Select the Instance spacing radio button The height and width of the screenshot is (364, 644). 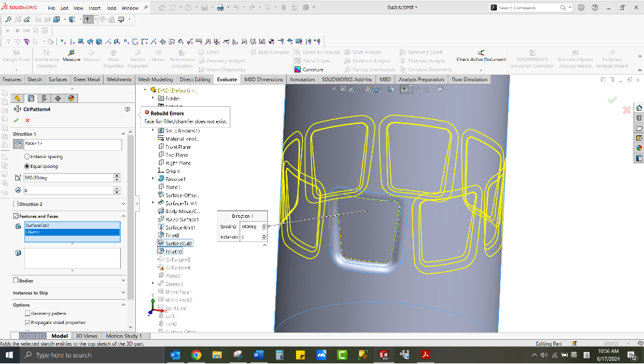click(27, 156)
